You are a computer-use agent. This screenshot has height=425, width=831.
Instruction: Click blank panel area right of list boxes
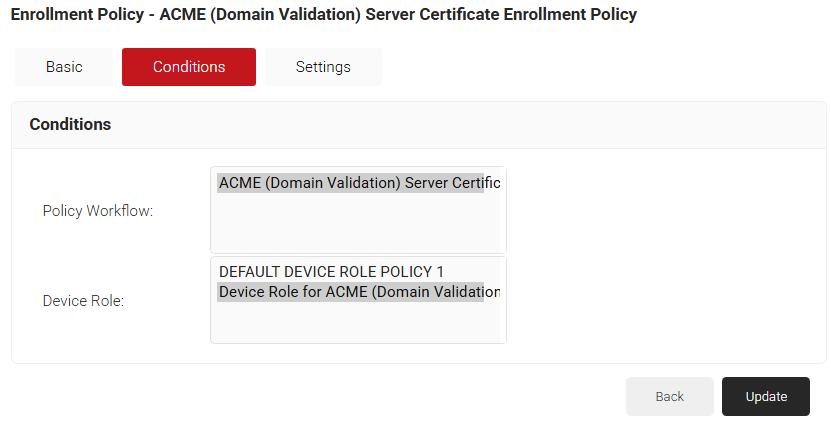point(662,254)
